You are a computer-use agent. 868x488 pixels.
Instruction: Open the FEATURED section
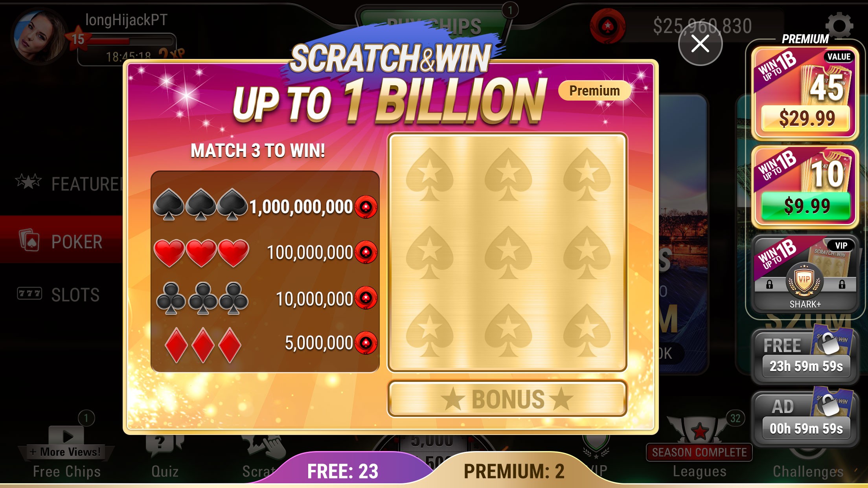pos(69,183)
